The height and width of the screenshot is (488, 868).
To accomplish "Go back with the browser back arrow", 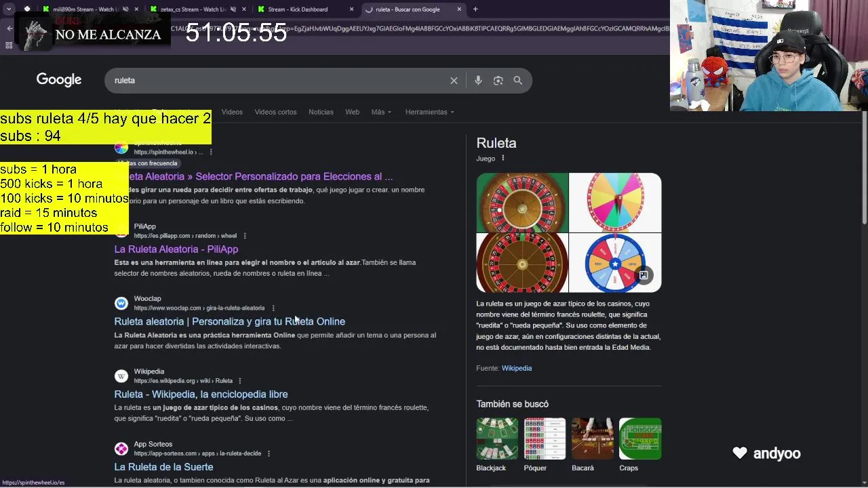I will [x=9, y=28].
